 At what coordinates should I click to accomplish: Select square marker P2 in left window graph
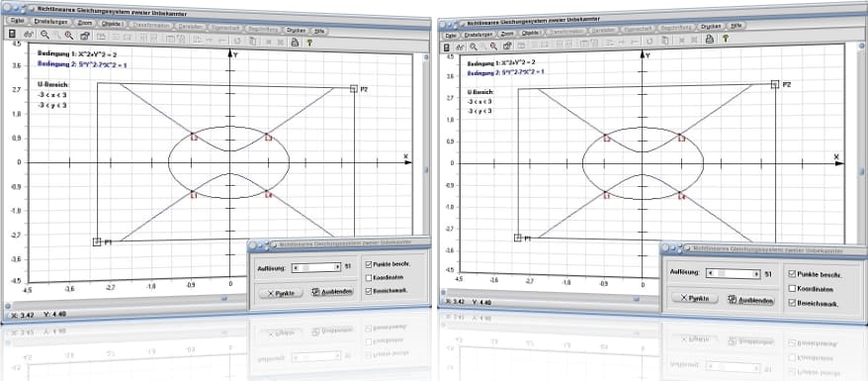tap(354, 89)
